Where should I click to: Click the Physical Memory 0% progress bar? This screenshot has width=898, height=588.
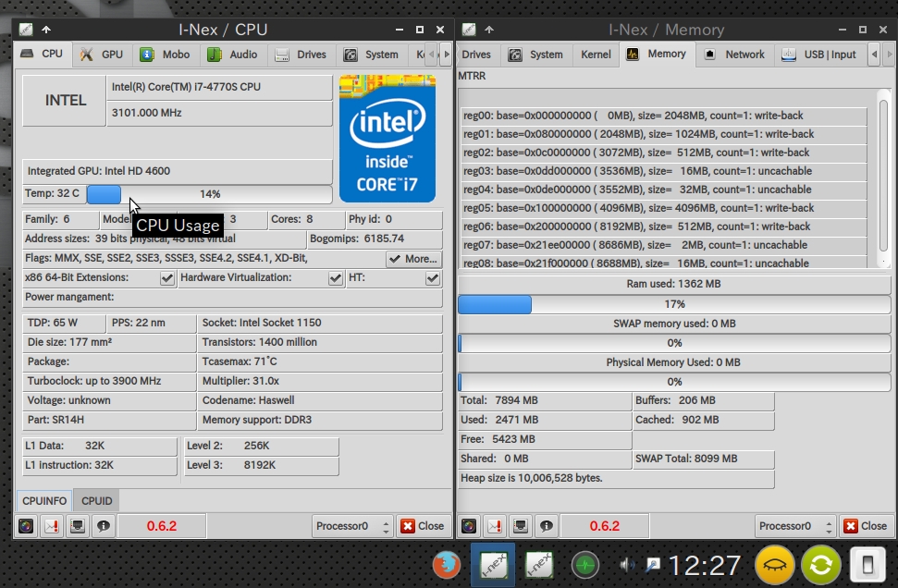pos(674,382)
